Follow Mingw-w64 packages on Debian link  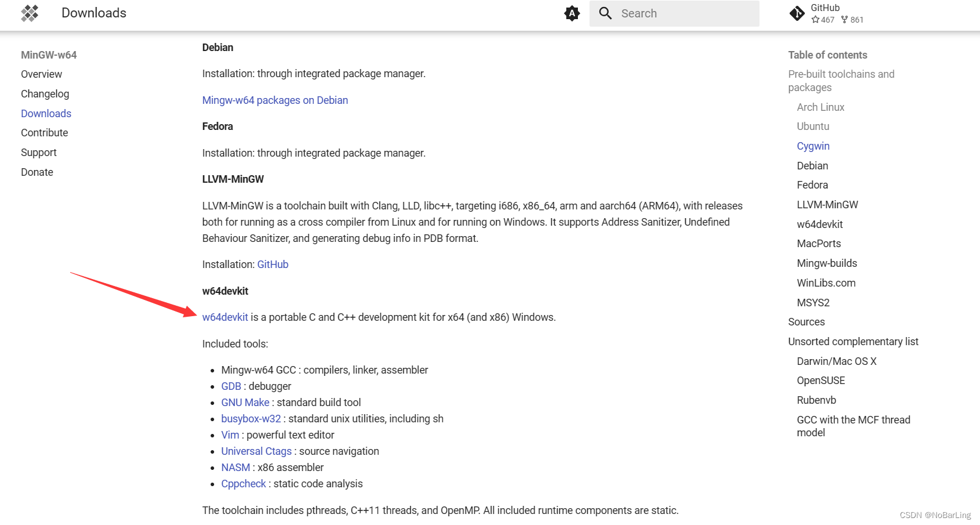(x=275, y=100)
